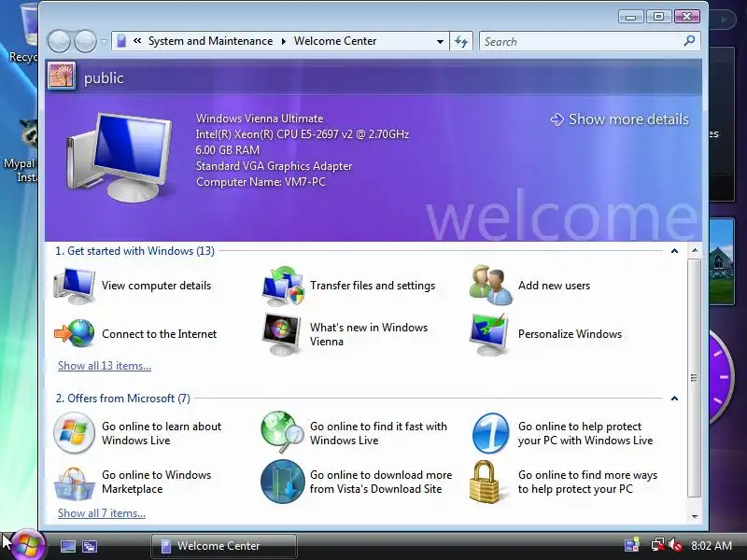Click the scrollbar down arrow
The width and height of the screenshot is (747, 560).
pos(695,516)
